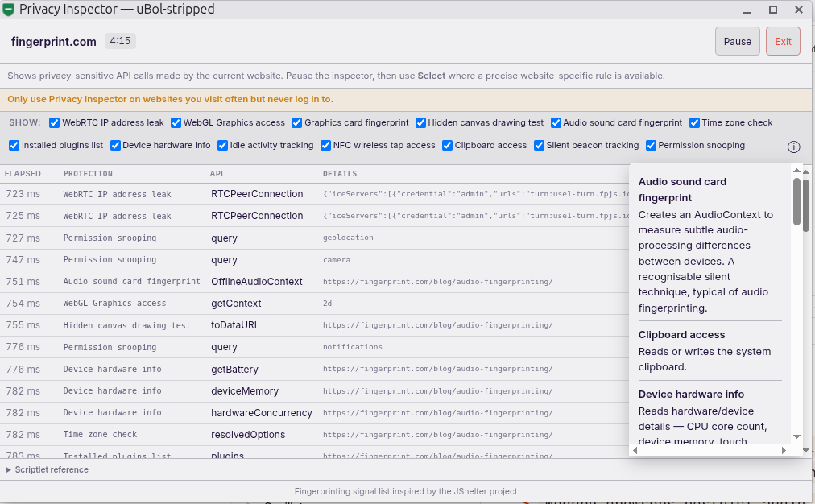Click the 4:15 timer badge
Image resolution: width=815 pixels, height=504 pixels.
(x=120, y=41)
